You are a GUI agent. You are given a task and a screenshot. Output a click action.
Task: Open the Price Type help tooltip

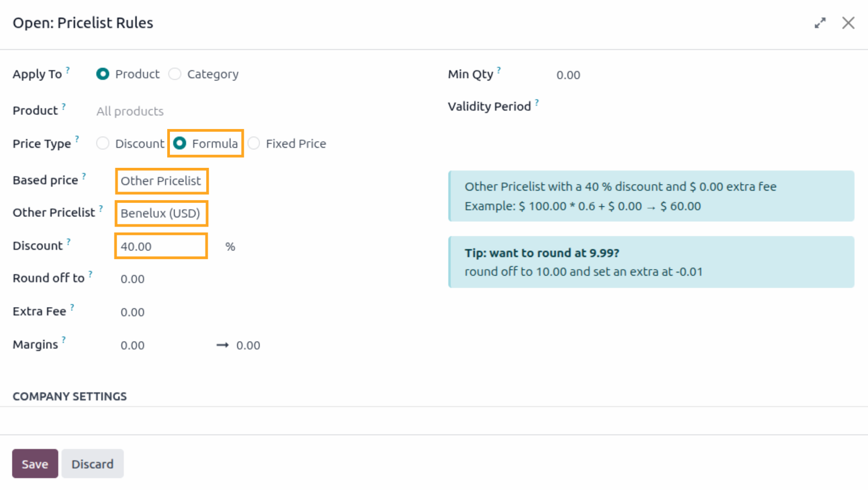(x=78, y=139)
